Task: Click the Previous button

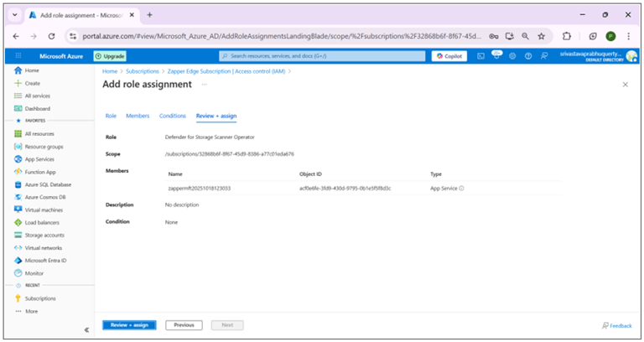Action: coord(184,325)
